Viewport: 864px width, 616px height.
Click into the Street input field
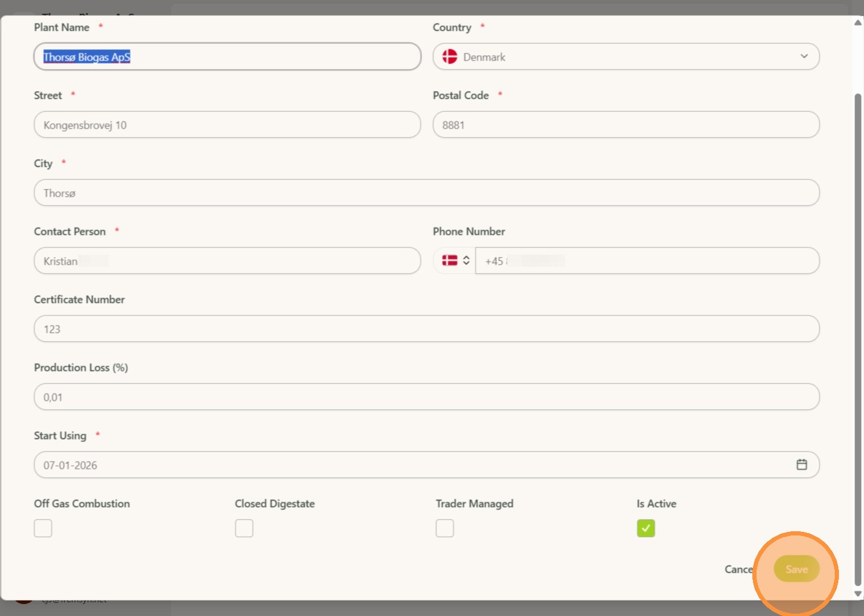tap(227, 125)
